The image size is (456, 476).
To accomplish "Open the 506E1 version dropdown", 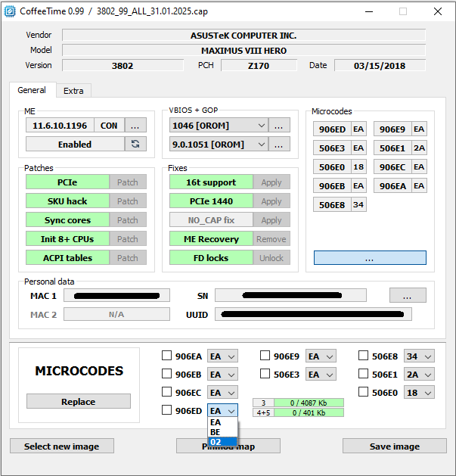I will [419, 375].
